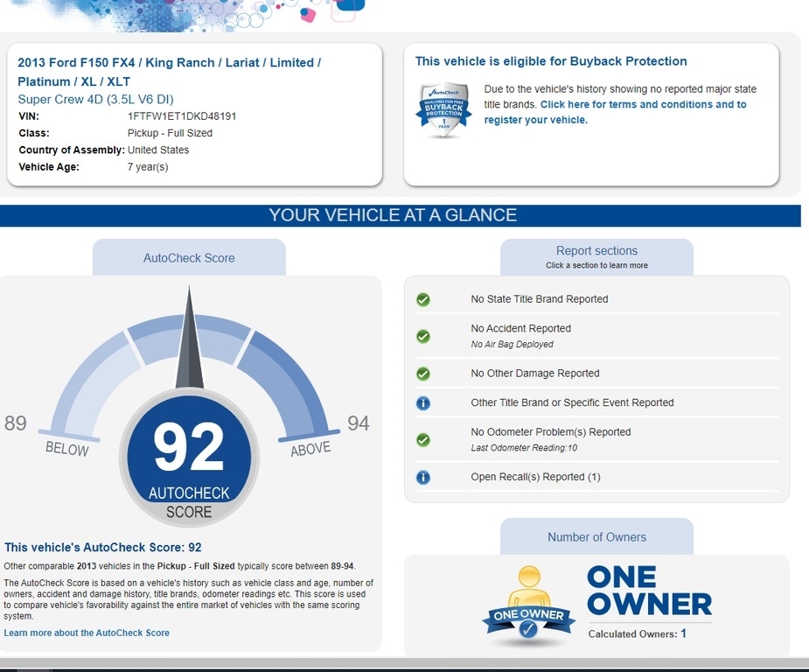Click the ONE OWNER large heading
Image resolution: width=809 pixels, height=672 pixels.
click(x=649, y=591)
